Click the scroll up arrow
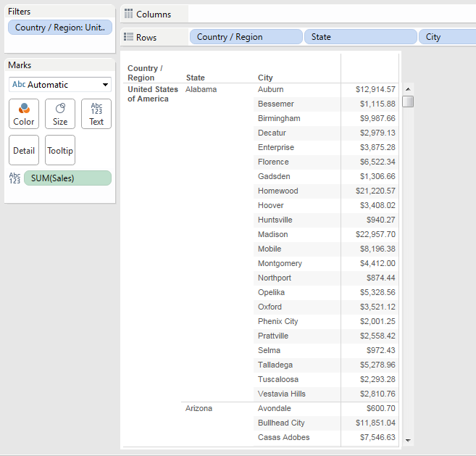The image size is (476, 456). [408, 89]
